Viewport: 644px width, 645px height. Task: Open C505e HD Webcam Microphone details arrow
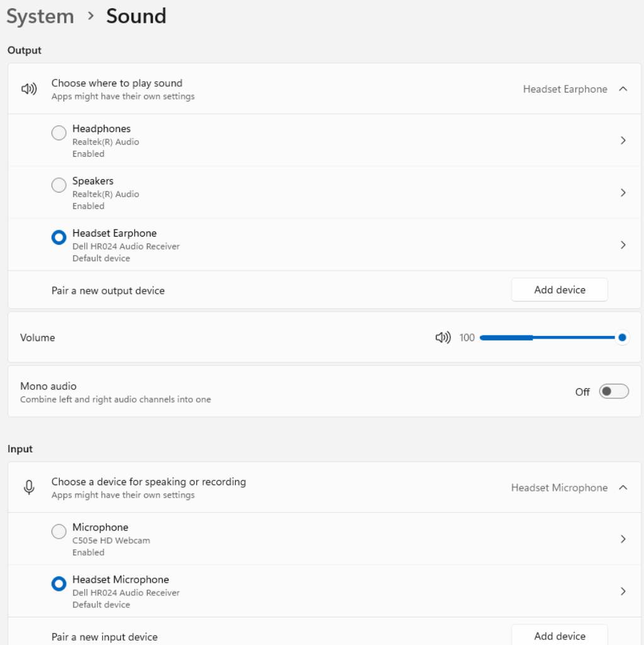(x=623, y=539)
